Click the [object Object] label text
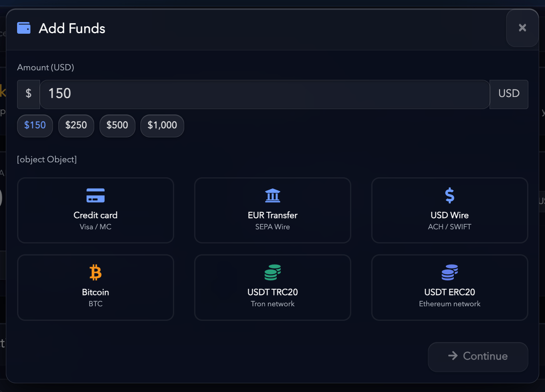Screen dimensions: 545x392 pos(47,159)
